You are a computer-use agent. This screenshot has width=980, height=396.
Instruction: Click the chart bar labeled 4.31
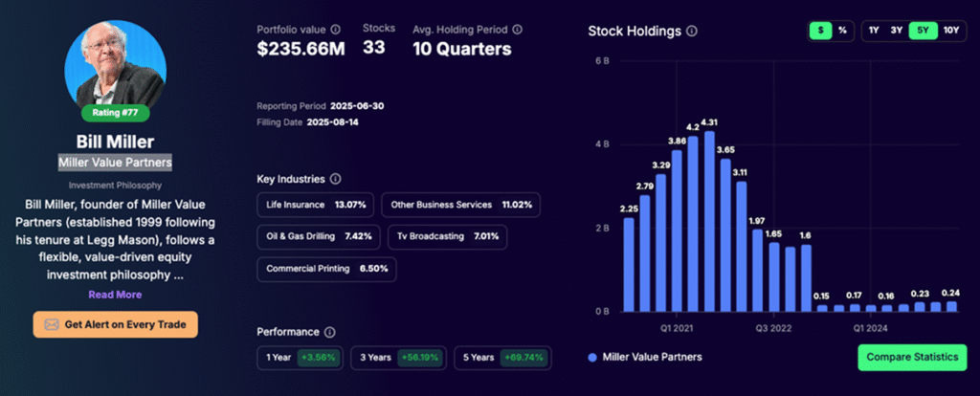click(x=709, y=221)
